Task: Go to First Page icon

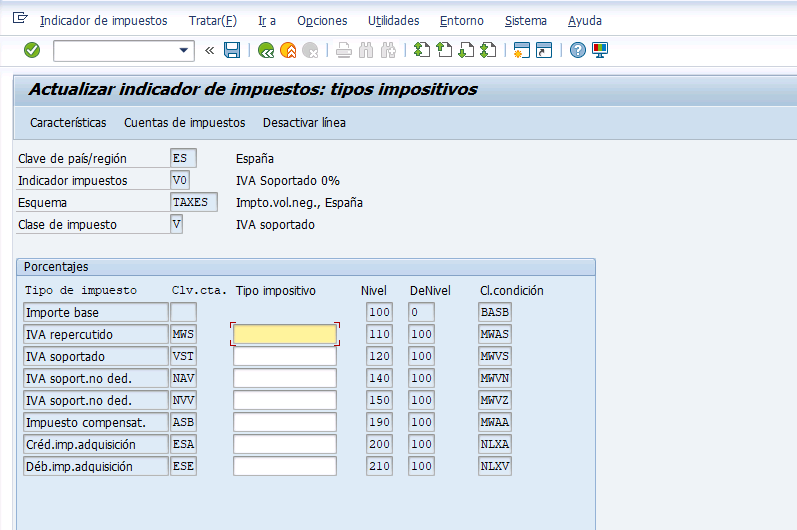Action: [x=421, y=50]
